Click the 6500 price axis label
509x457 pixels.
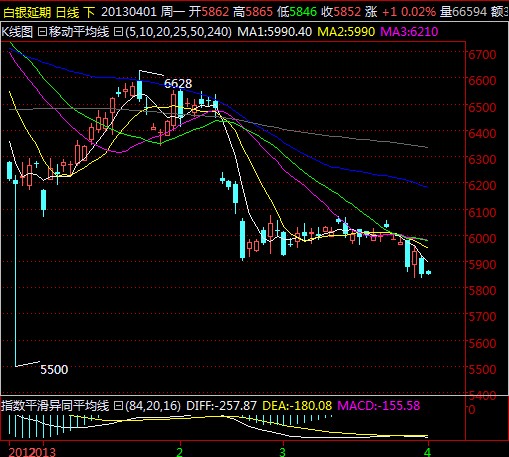click(482, 107)
